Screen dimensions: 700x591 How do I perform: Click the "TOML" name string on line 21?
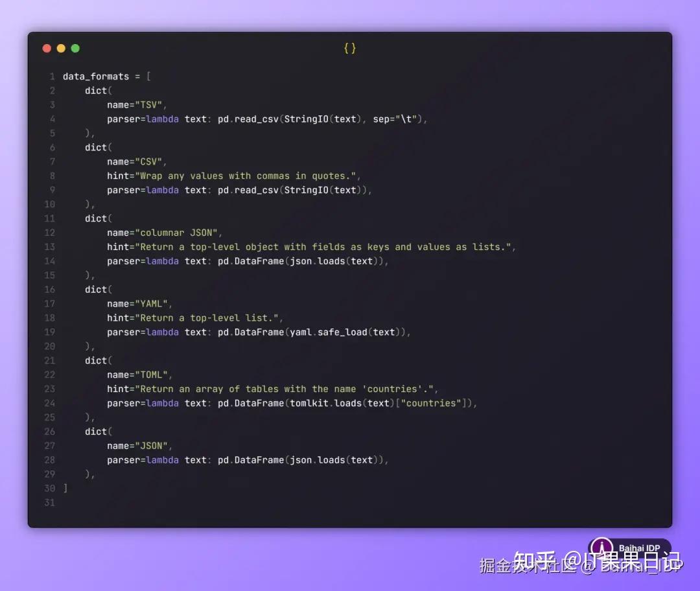coord(151,374)
